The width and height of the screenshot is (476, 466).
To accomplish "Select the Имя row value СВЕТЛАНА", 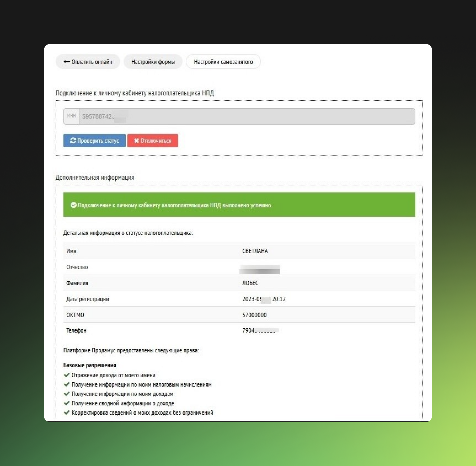I will pyautogui.click(x=255, y=251).
